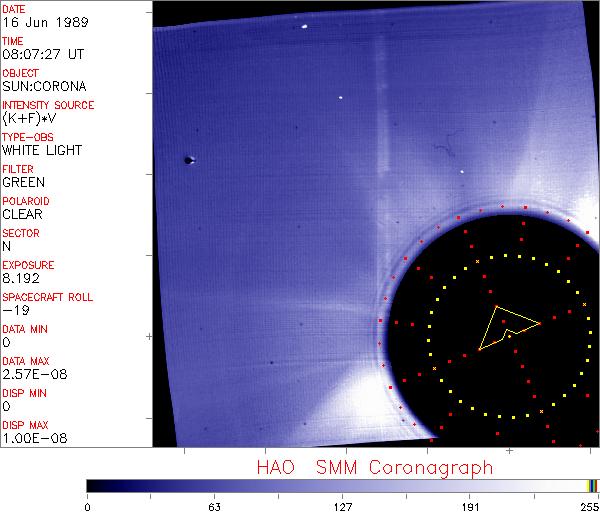The height and width of the screenshot is (512, 600).
Task: Select the 'HAO SMM Coronagraph' title text
Action: [375, 467]
